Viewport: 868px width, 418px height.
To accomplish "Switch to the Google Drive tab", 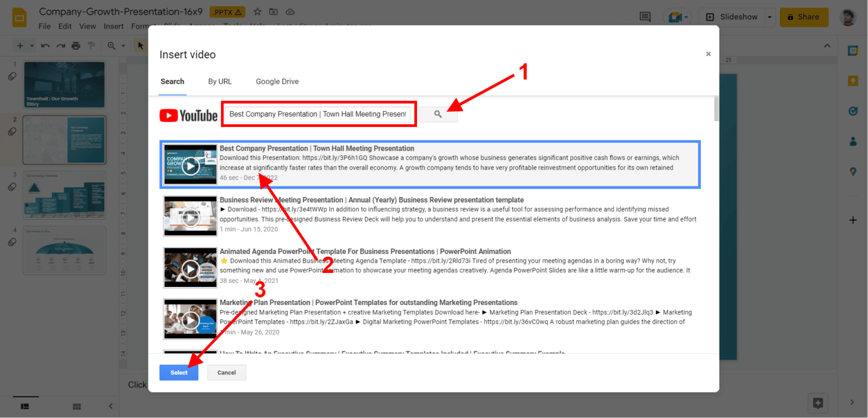I will click(x=277, y=81).
